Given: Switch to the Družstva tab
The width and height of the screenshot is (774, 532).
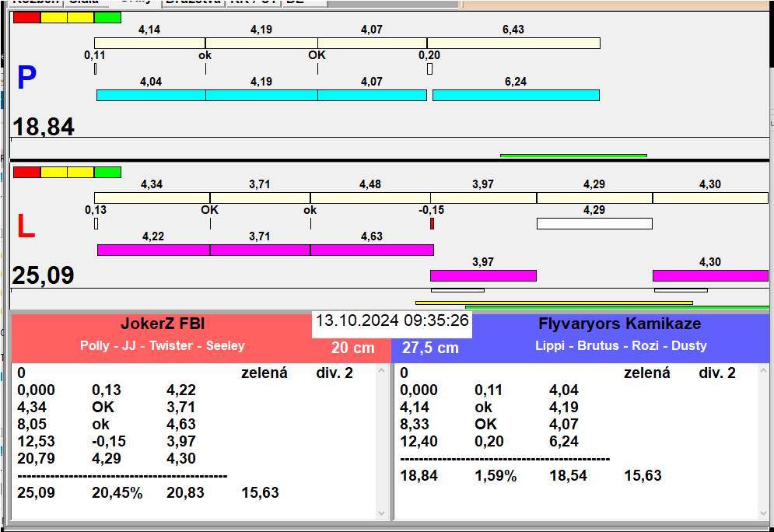Looking at the screenshot, I should point(193,2).
